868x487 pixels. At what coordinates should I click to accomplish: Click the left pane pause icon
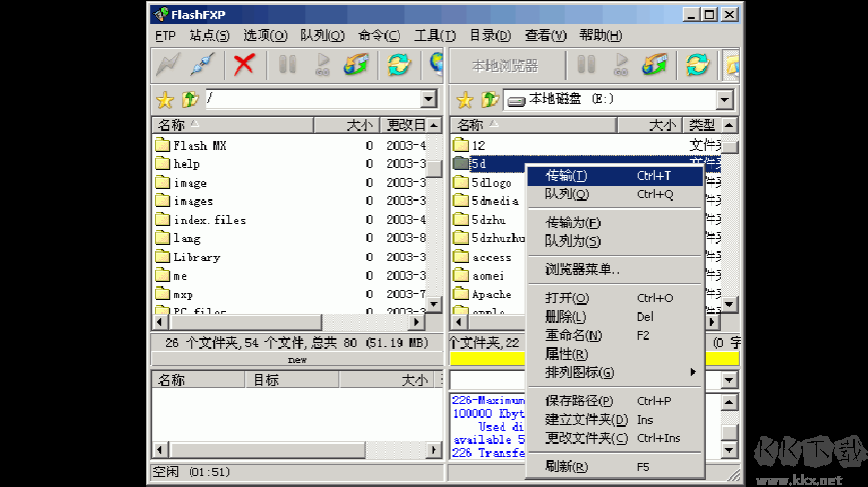287,65
